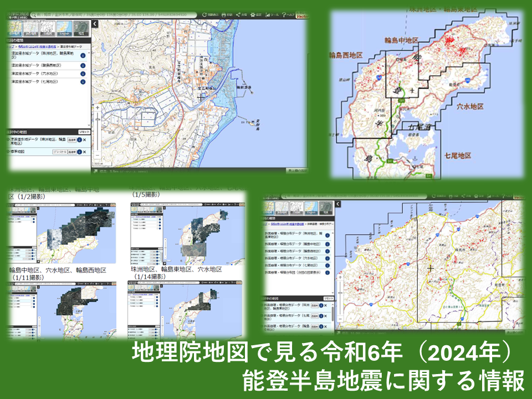This screenshot has height=399, width=532.
Task: Open info icon for 斜面崩壊 七尾地区 row
Action: coord(328,265)
